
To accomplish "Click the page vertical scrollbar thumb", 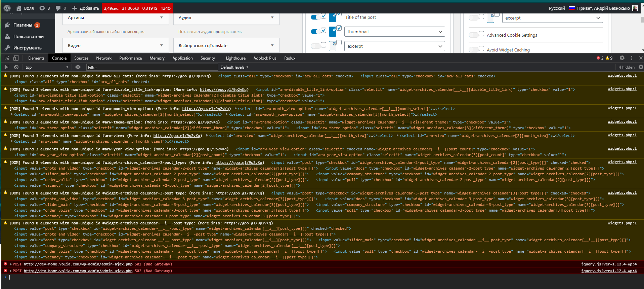I will (642, 20).
